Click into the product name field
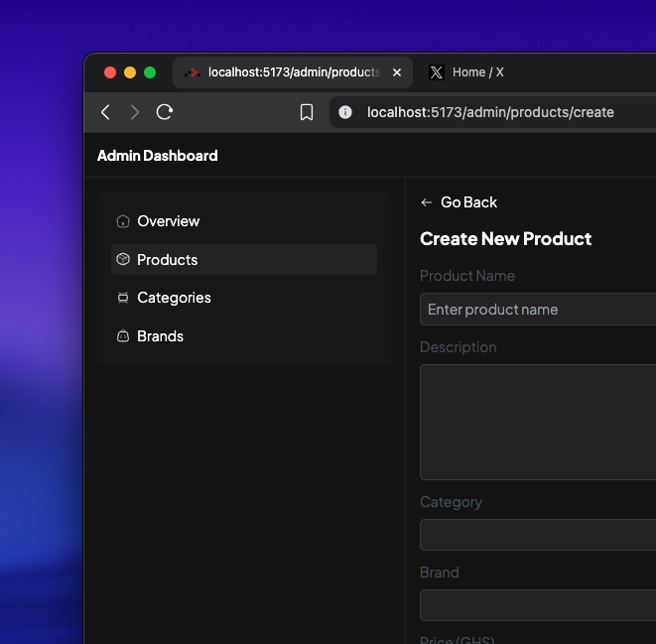 (538, 310)
